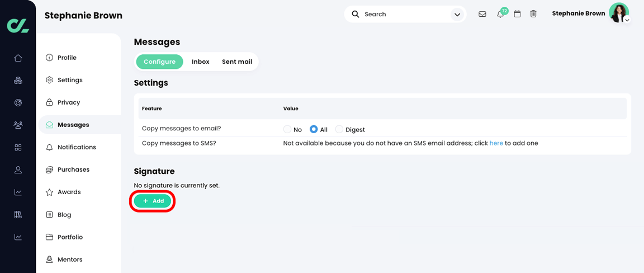Expand the user menu chevron under avatar
This screenshot has width=644, height=273.
coord(627,20)
